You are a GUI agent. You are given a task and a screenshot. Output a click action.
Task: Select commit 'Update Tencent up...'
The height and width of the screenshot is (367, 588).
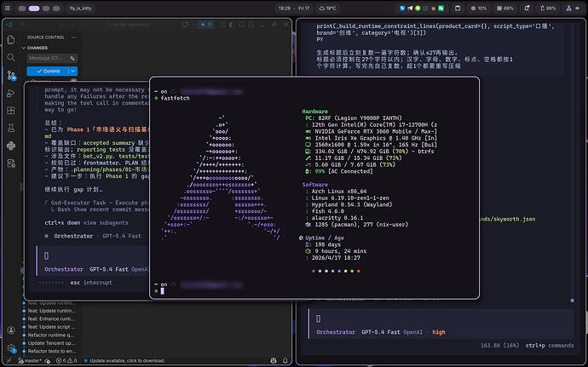(51, 343)
